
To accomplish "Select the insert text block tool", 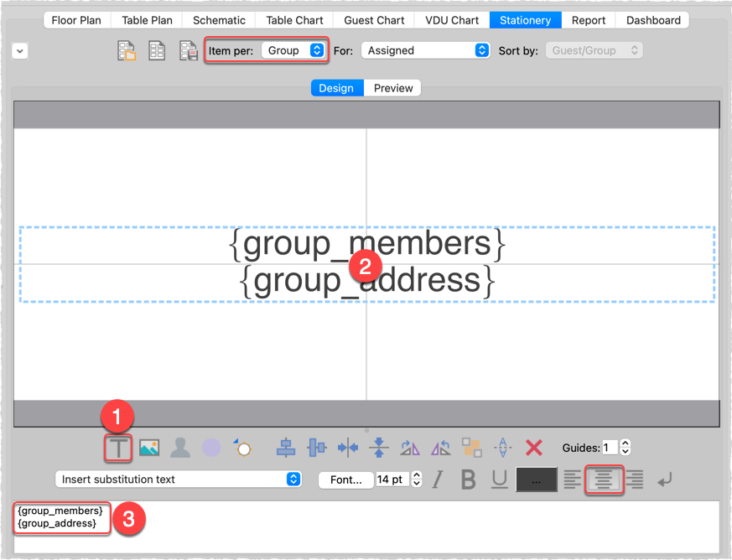I will [x=117, y=447].
